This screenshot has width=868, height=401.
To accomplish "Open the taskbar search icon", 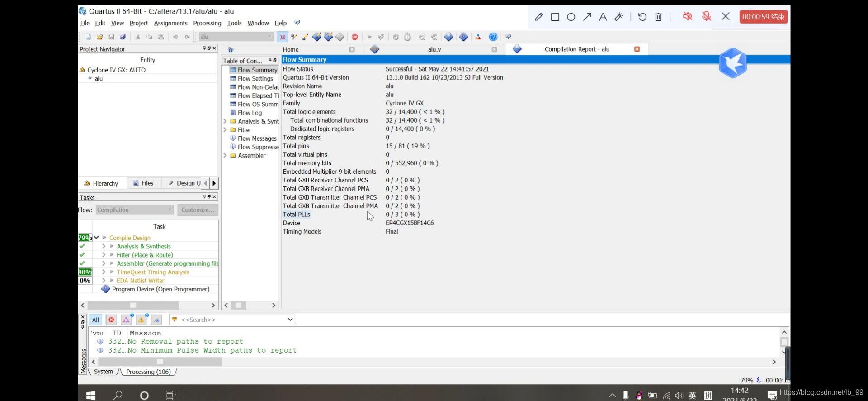I will tap(118, 396).
